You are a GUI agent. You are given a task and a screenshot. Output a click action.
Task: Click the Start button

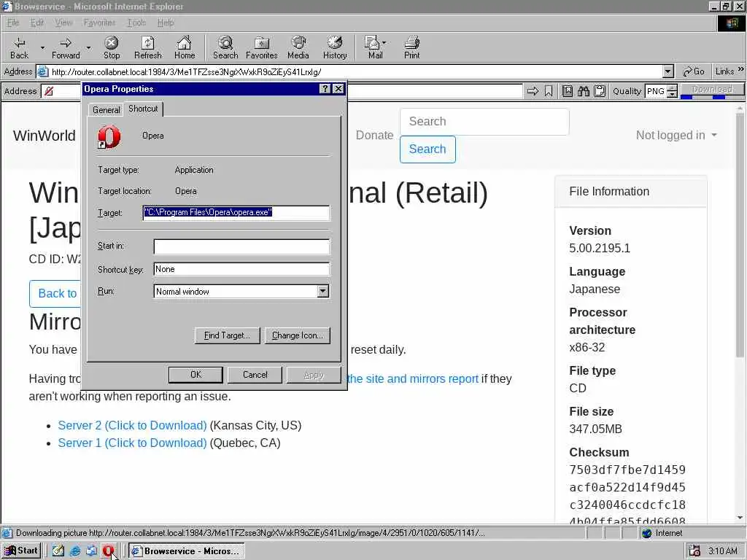click(21, 551)
